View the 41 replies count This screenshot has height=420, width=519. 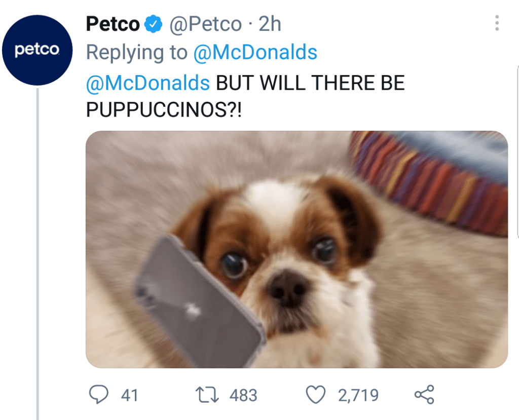tap(129, 395)
